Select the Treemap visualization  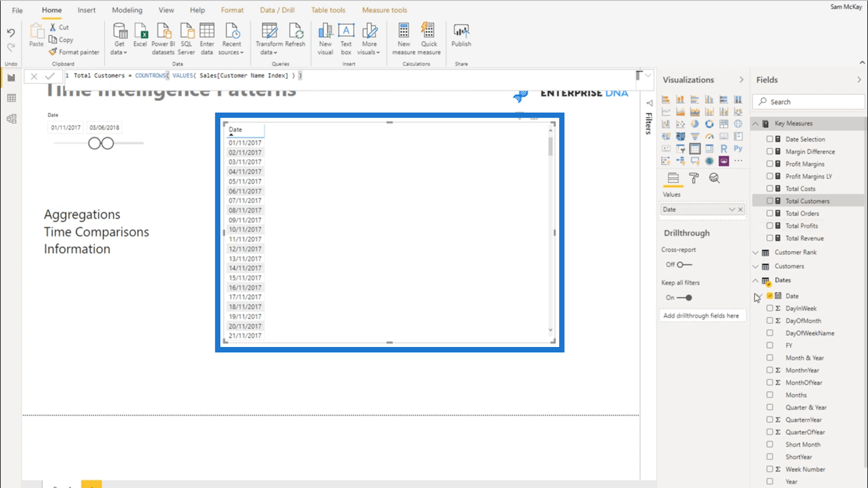[724, 124]
